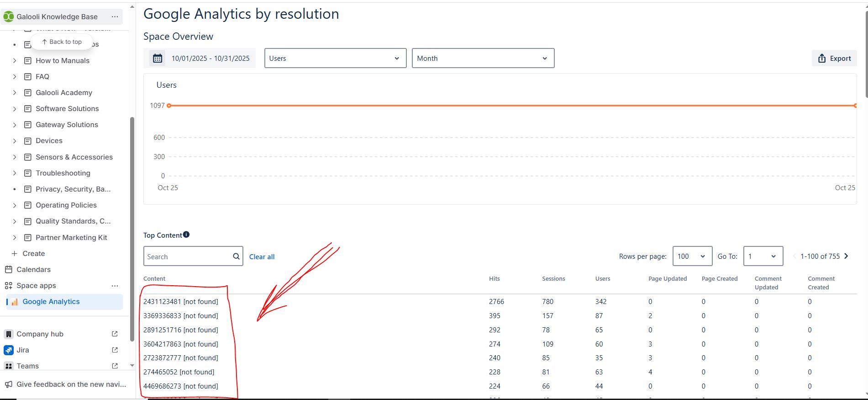The width and height of the screenshot is (868, 400).
Task: Click the Export button
Action: 834,58
